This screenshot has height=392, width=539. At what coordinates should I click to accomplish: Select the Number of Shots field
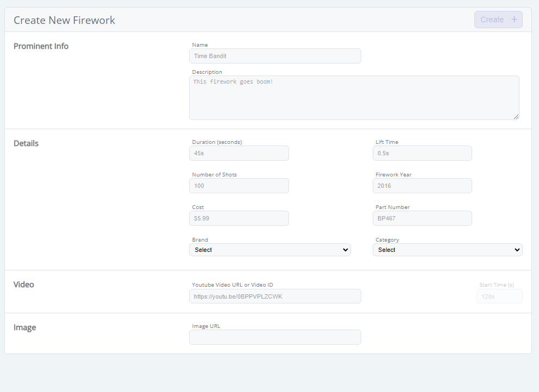click(239, 186)
